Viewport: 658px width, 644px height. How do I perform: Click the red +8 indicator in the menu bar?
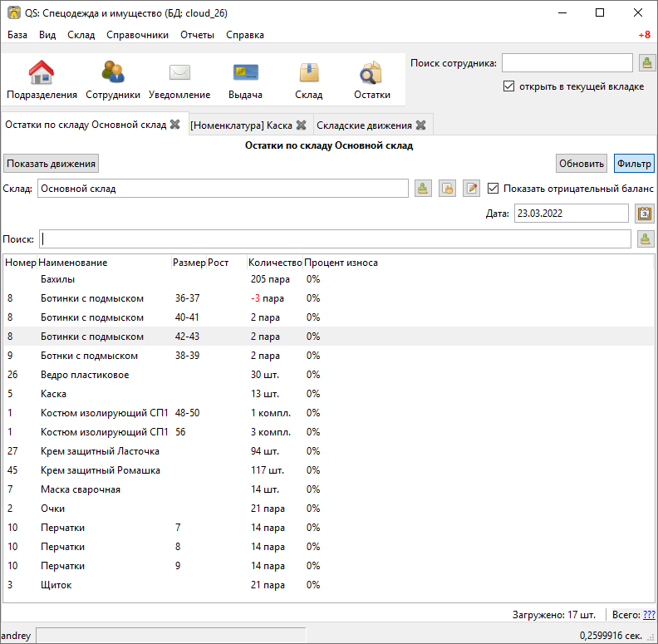click(x=644, y=35)
